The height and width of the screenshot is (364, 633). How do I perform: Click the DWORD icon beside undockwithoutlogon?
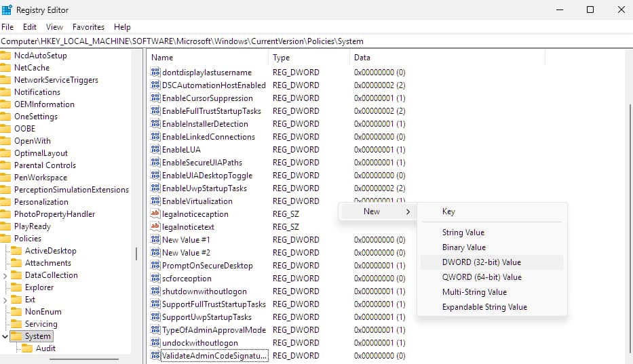coord(155,343)
